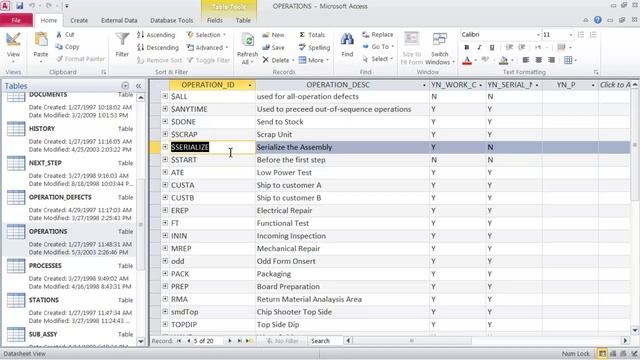640x360 pixels.
Task: Open the Filter funnel tool
Action: tap(122, 45)
